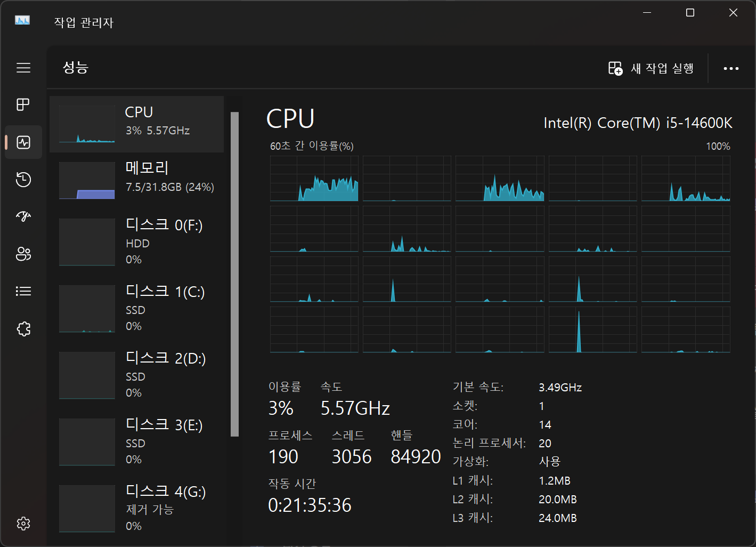The height and width of the screenshot is (547, 756).
Task: Go to the Processes page icon
Action: tap(23, 104)
